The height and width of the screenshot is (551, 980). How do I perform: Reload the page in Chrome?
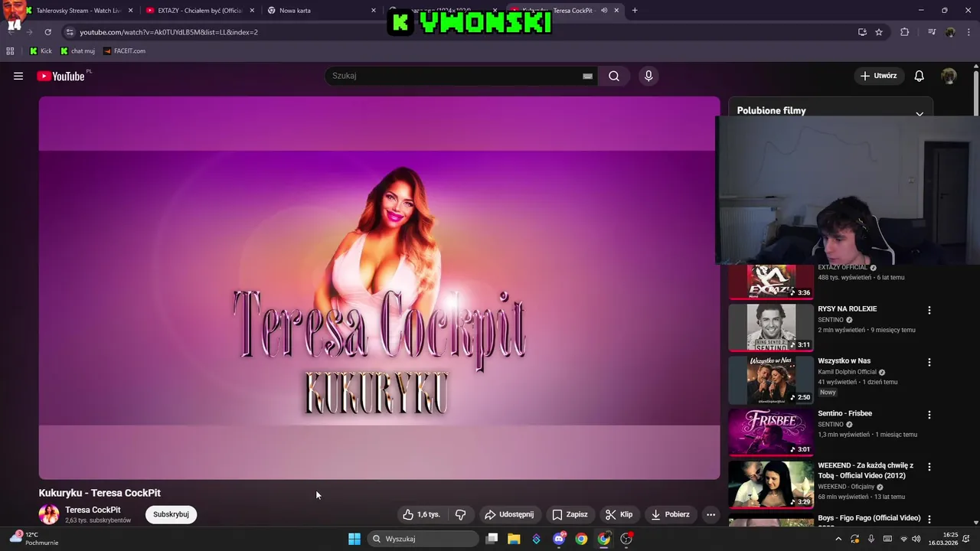[47, 32]
